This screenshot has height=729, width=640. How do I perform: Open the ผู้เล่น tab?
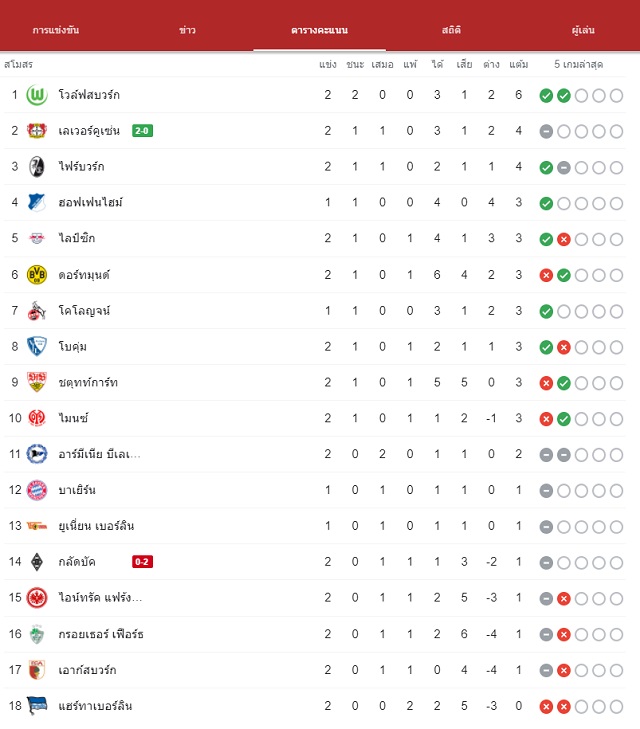pos(583,30)
